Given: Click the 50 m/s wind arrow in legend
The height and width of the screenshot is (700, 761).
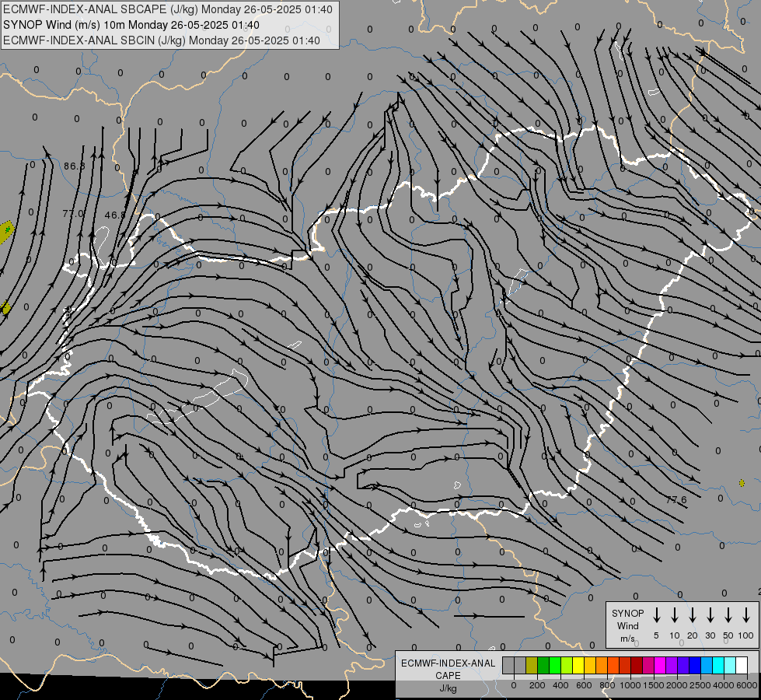Looking at the screenshot, I should coord(728,614).
